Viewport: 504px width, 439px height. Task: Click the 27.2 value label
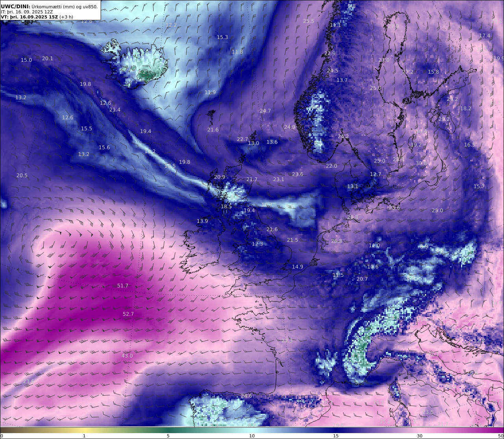pos(408,72)
